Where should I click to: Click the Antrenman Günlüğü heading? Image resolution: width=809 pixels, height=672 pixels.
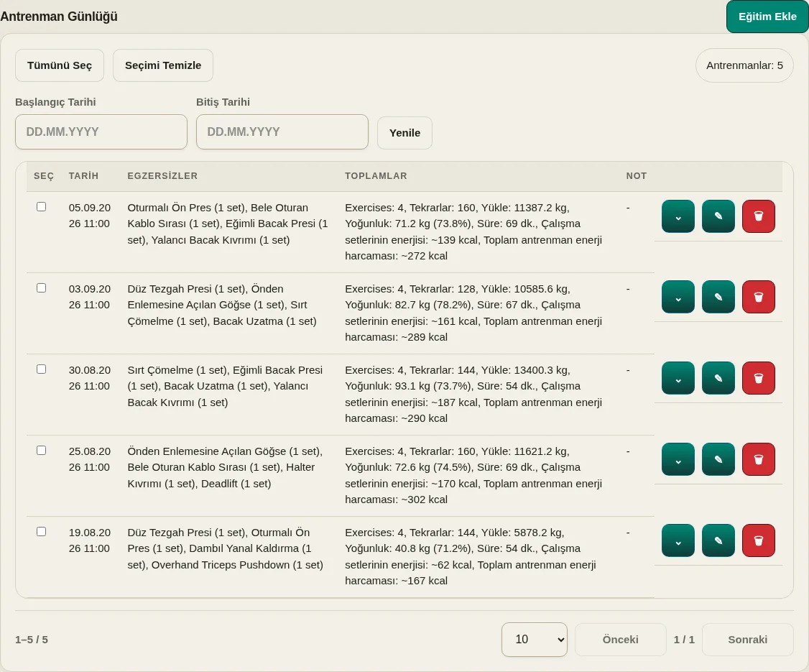pos(59,17)
